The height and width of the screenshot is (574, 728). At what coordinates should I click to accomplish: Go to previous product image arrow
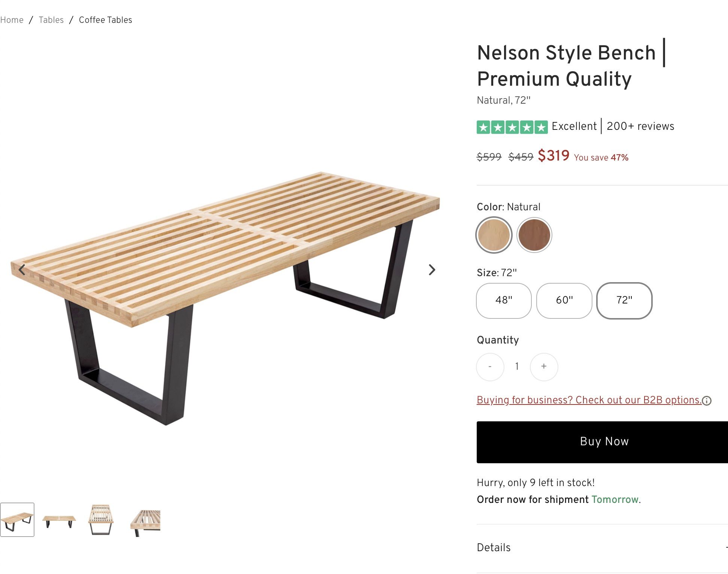(x=22, y=270)
